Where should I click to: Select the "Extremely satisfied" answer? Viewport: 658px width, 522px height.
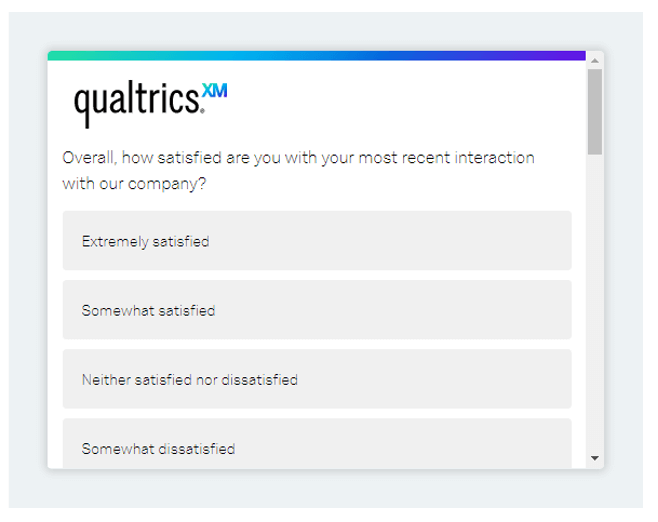[x=317, y=241]
